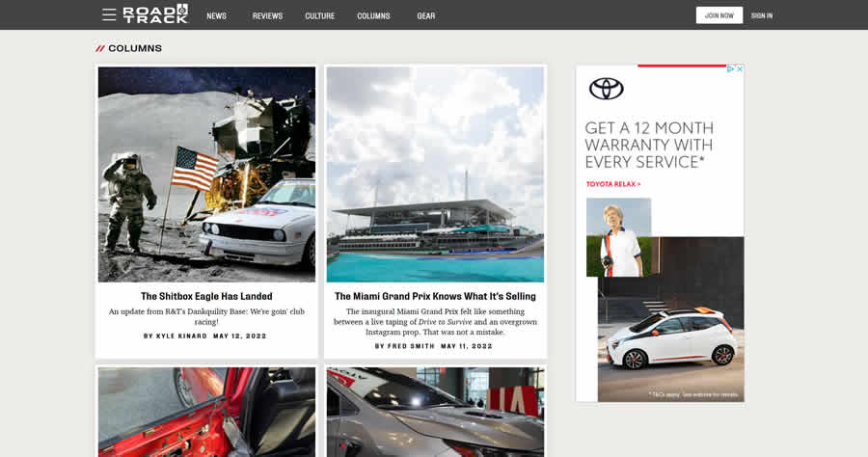868x457 pixels.
Task: Open the hamburger navigation menu
Action: tap(109, 15)
